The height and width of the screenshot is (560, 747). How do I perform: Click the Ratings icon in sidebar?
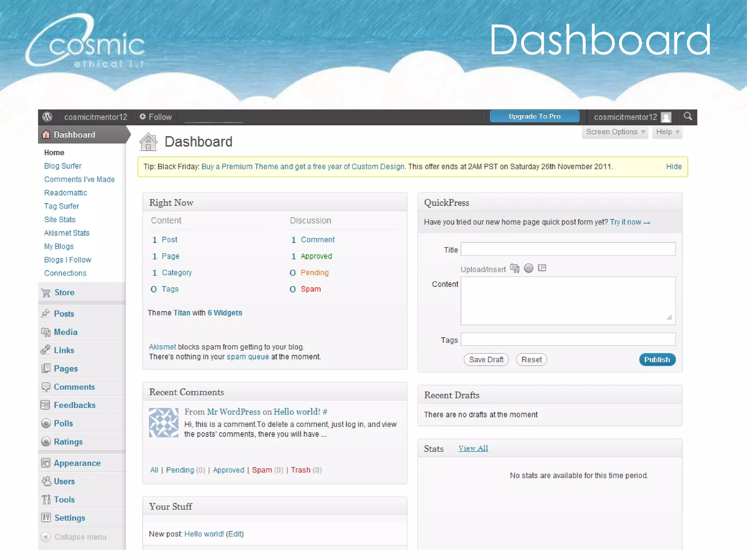click(x=46, y=442)
